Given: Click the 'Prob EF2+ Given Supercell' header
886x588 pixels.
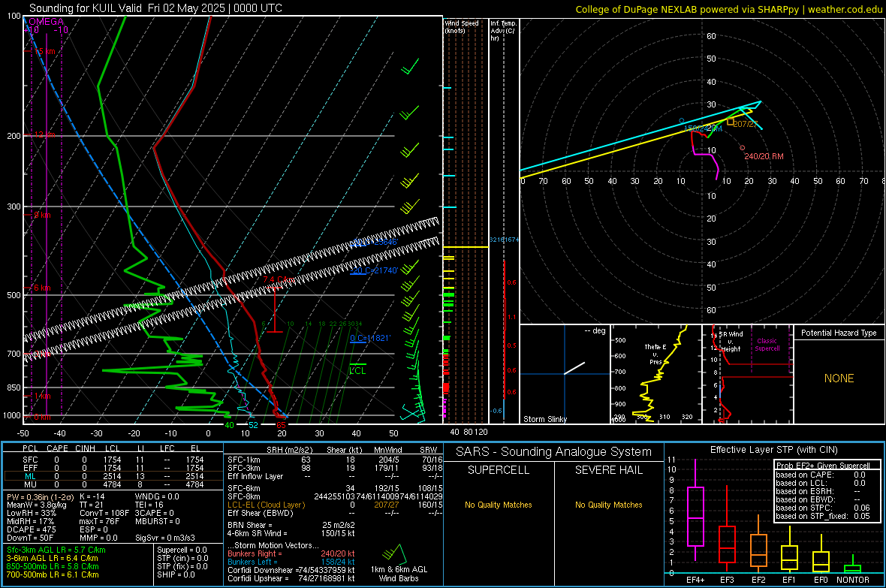Looking at the screenshot, I should [x=823, y=466].
